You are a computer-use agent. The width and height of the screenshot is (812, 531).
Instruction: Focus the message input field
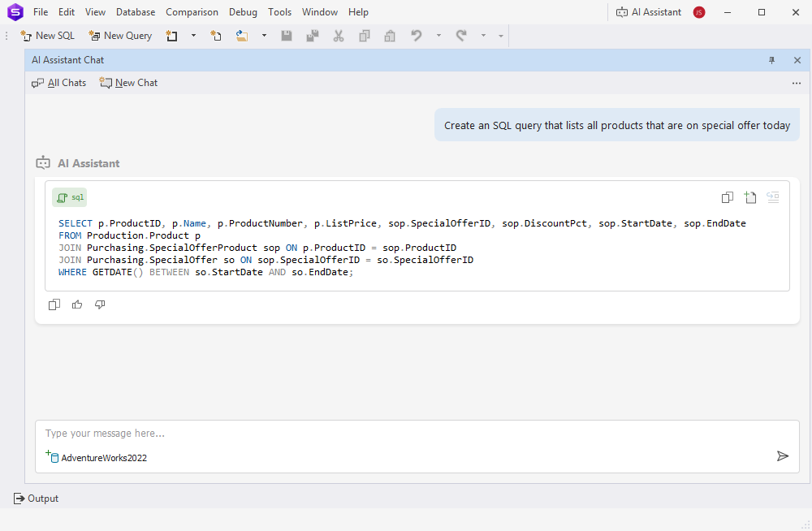coord(417,434)
